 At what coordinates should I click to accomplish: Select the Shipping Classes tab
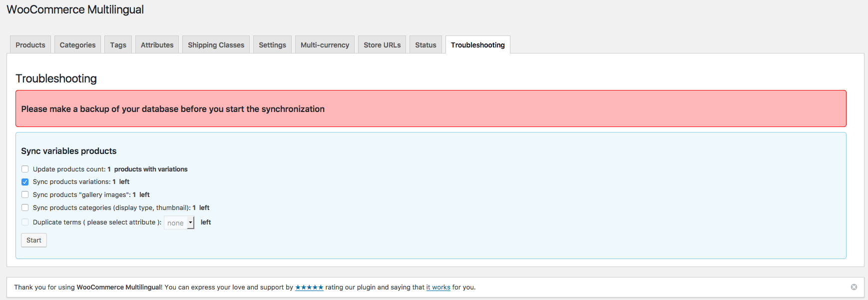(x=216, y=44)
